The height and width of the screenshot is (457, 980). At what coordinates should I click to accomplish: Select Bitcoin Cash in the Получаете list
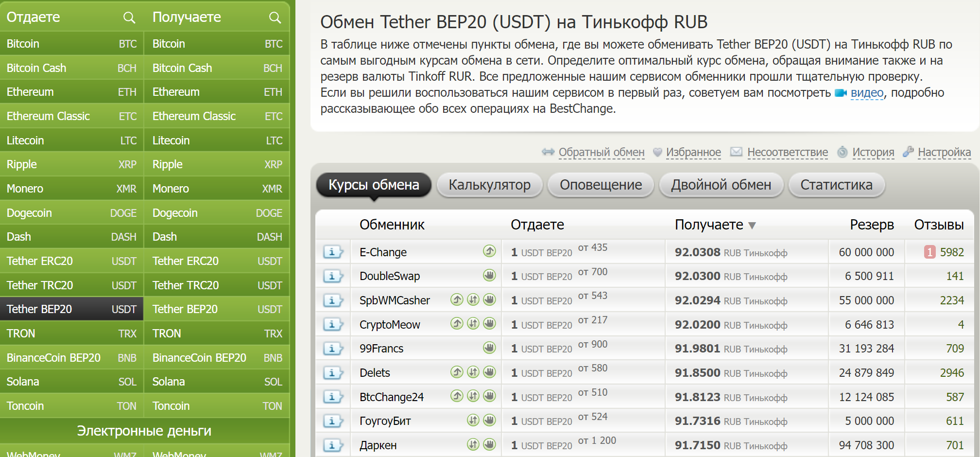tap(217, 68)
